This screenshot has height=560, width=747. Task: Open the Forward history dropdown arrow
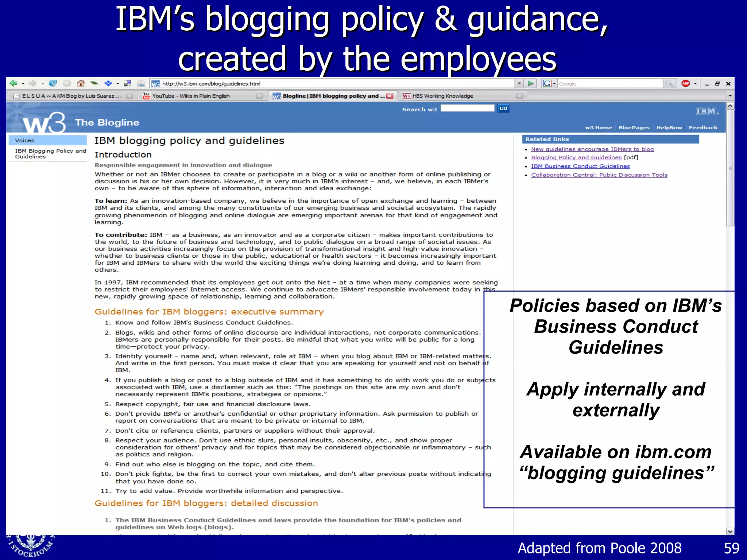click(42, 83)
